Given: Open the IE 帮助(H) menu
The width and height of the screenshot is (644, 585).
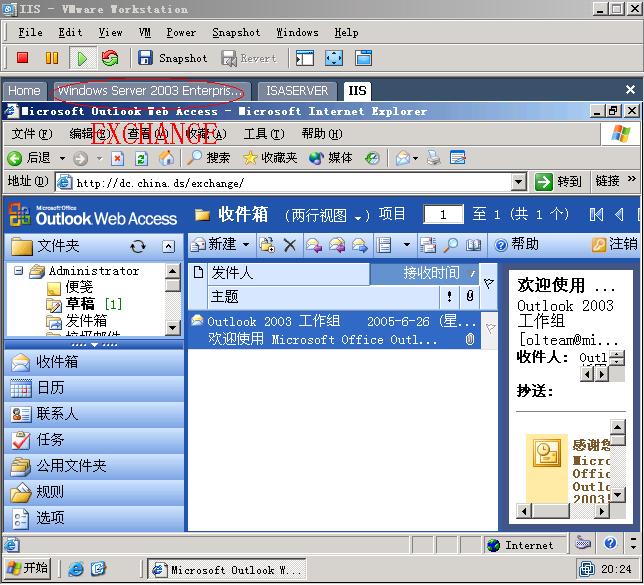Looking at the screenshot, I should point(322,134).
